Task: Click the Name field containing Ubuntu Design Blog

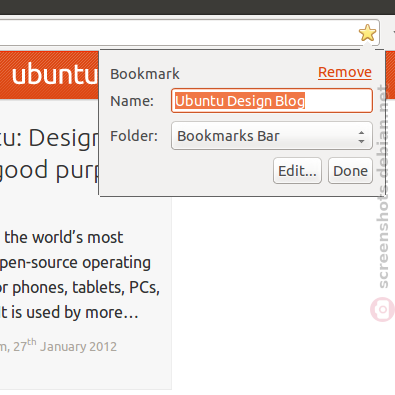Action: (272, 101)
